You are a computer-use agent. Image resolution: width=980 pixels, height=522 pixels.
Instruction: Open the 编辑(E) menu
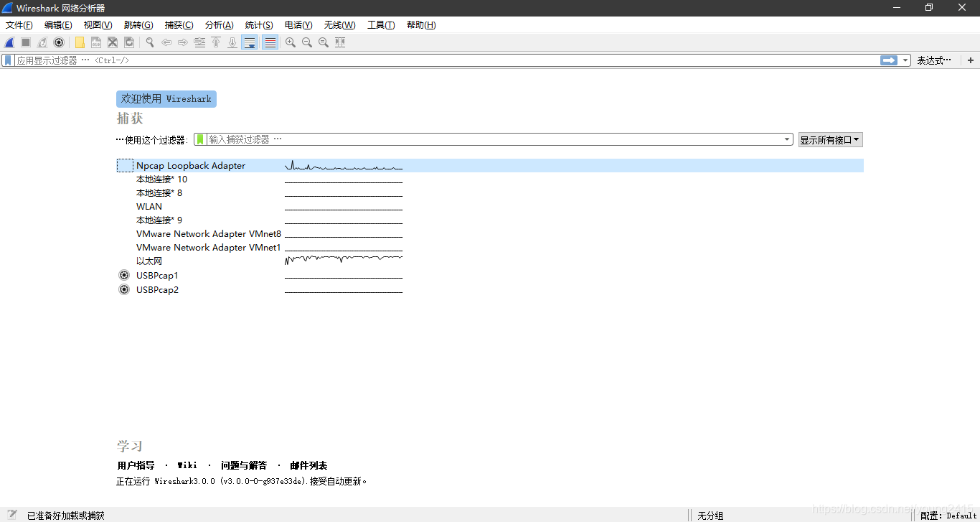tap(58, 25)
